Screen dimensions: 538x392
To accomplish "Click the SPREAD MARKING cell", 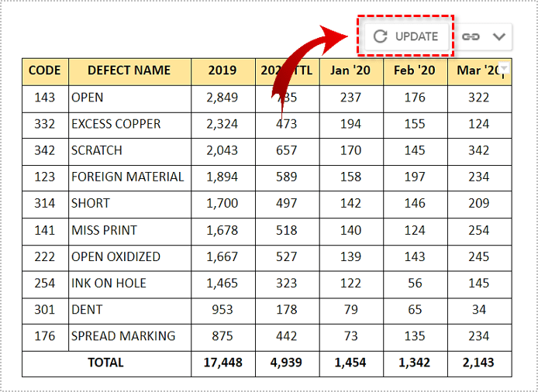I will pyautogui.click(x=123, y=336).
